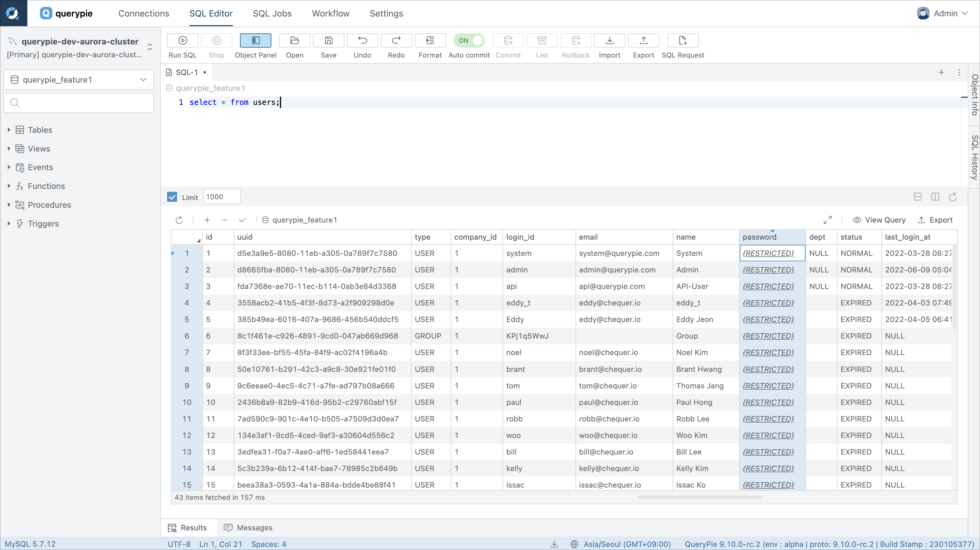
Task: Click the password column header
Action: [772, 237]
